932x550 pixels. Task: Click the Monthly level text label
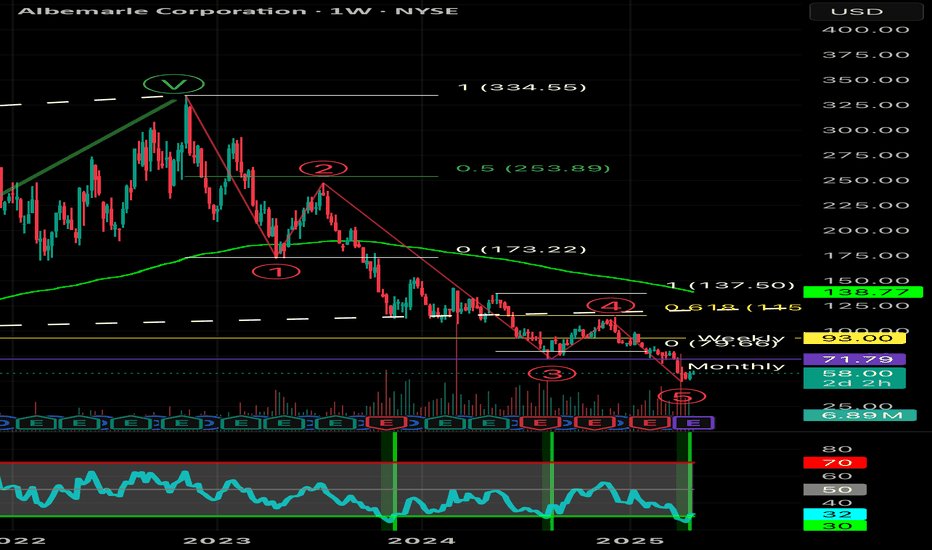tap(736, 366)
